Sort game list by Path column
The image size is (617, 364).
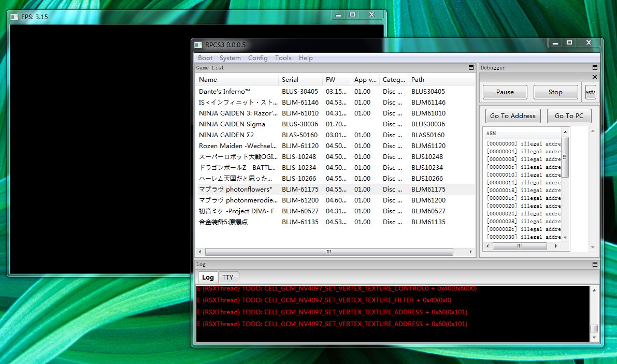coord(441,79)
